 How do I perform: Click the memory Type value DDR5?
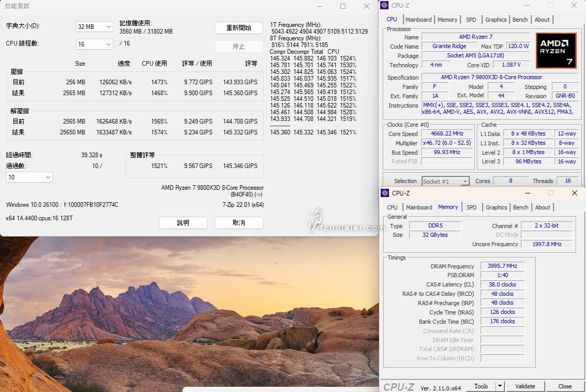[x=435, y=225]
